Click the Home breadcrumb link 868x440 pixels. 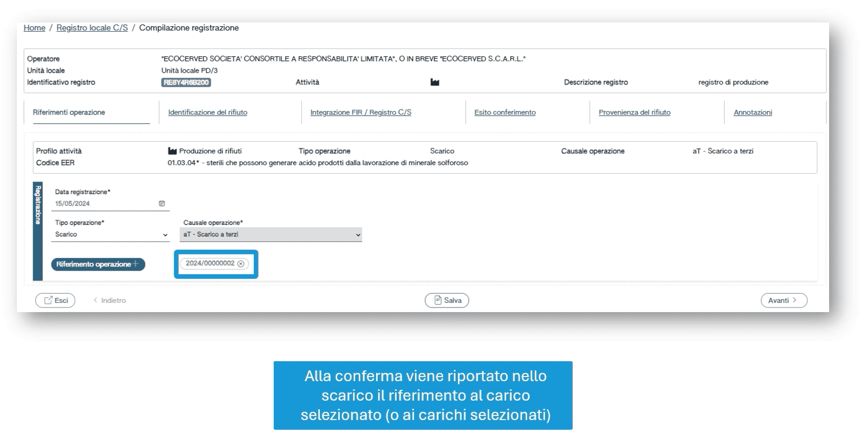point(34,28)
